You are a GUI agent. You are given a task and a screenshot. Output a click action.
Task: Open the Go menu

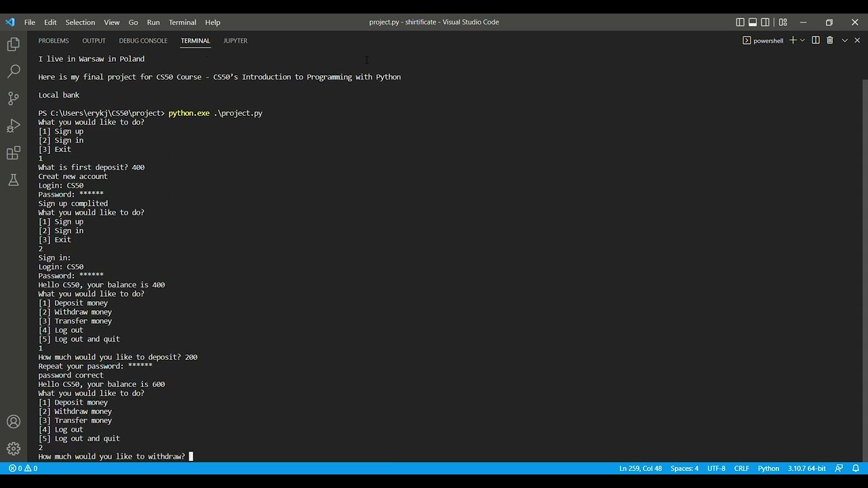133,22
